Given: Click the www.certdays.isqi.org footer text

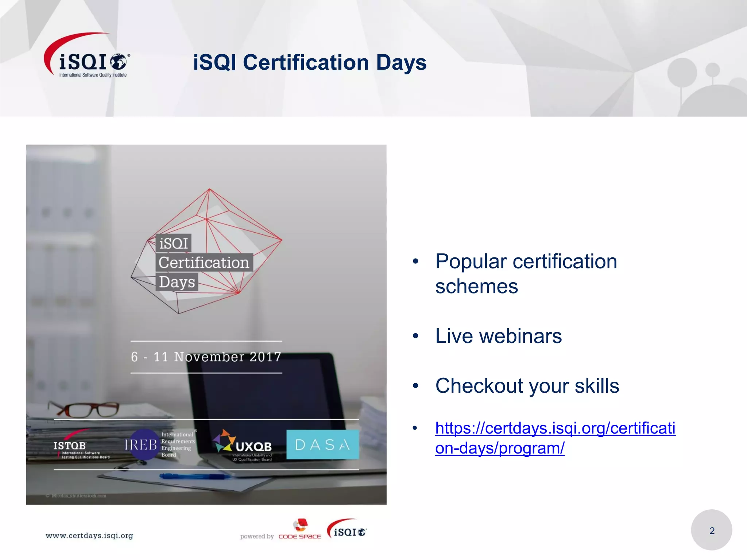Looking at the screenshot, I should coord(89,536).
